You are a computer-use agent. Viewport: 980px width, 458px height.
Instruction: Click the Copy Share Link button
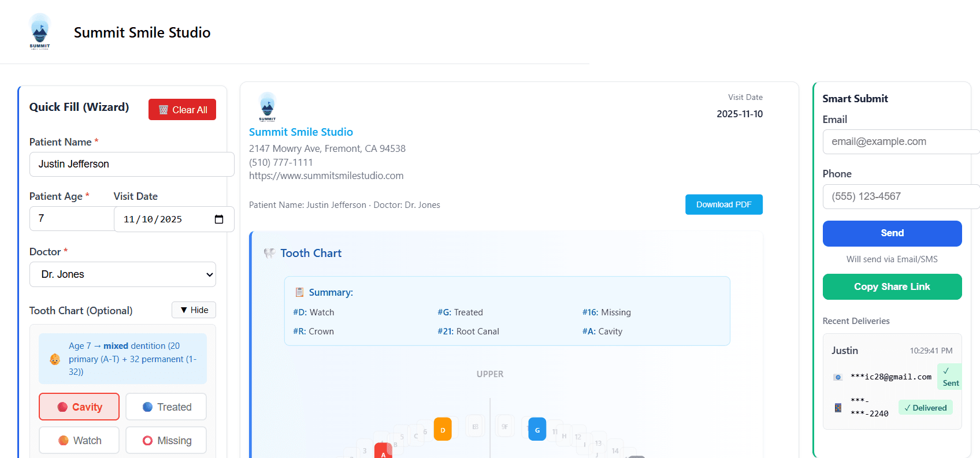(892, 286)
